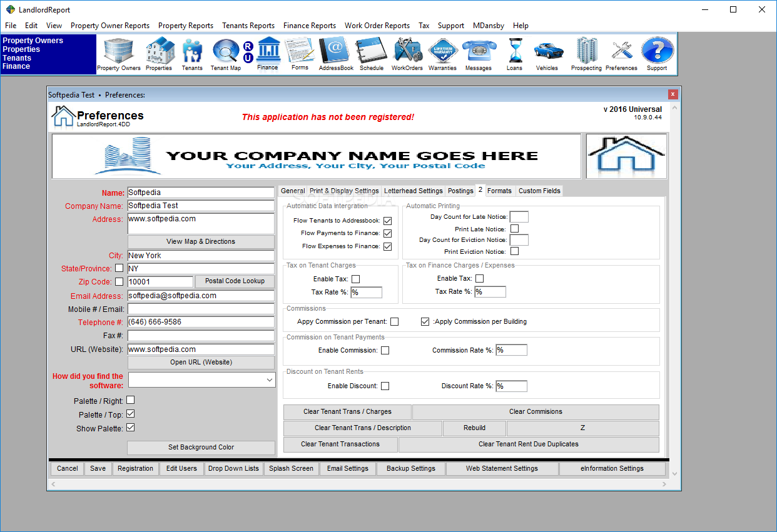Switch to the Letterhead Settings tab
Viewport: 777px width, 532px height.
click(413, 191)
